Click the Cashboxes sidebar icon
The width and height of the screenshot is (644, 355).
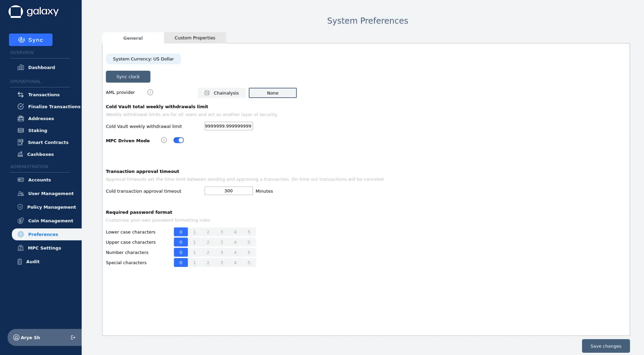21,154
